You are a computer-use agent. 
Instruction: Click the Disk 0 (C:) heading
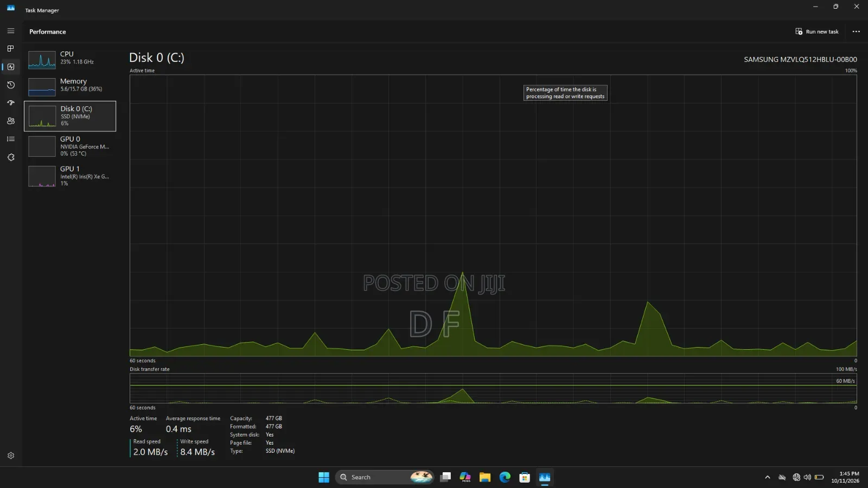[x=157, y=57]
